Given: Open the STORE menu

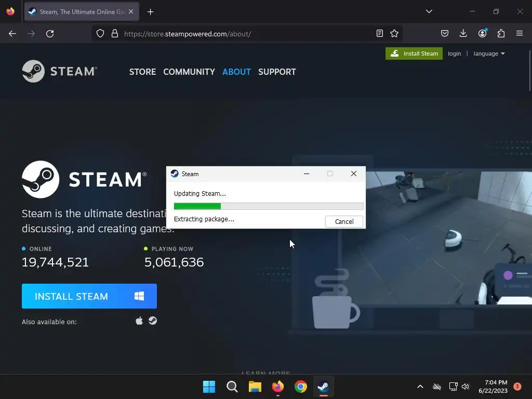Looking at the screenshot, I should 142,72.
